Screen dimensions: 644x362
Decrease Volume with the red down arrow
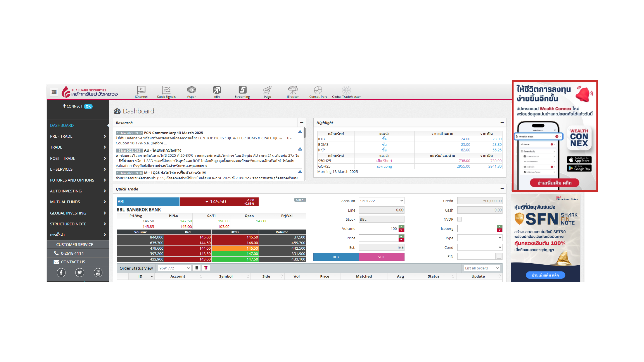pos(401,230)
